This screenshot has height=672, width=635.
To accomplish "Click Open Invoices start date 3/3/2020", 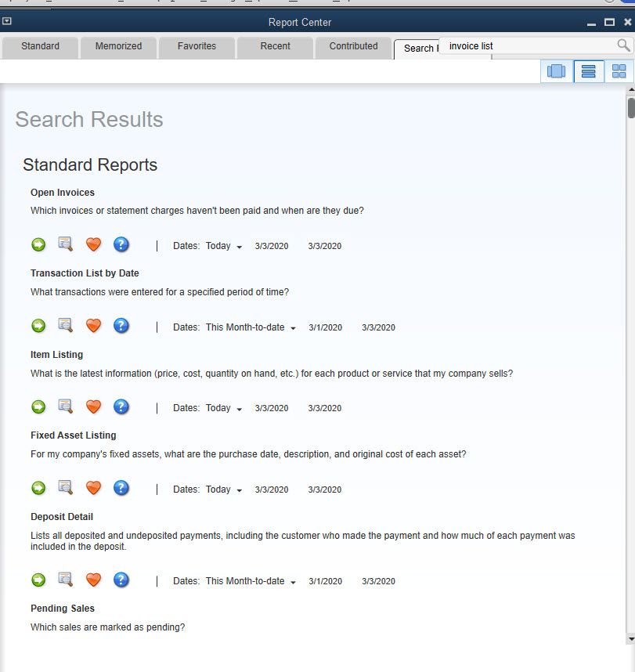I will pos(272,246).
